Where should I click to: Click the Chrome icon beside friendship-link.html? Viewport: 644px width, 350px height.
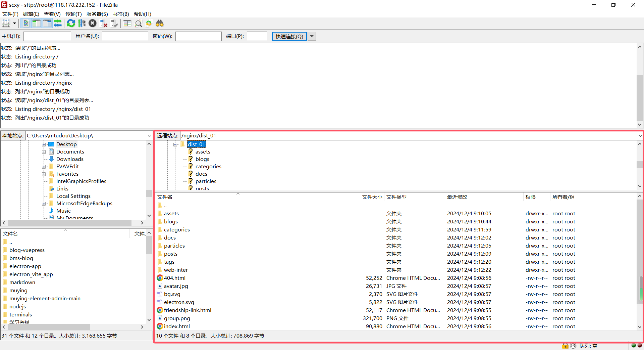160,310
